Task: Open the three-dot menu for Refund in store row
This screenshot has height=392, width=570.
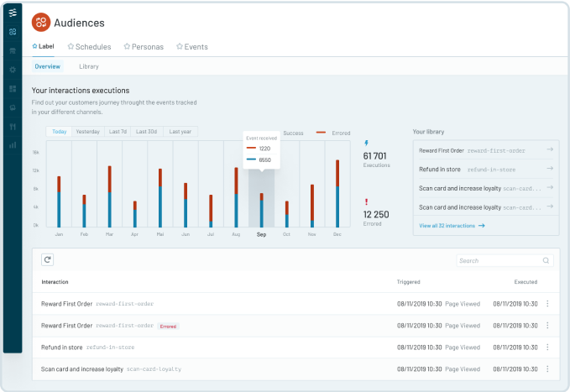Action: point(547,347)
